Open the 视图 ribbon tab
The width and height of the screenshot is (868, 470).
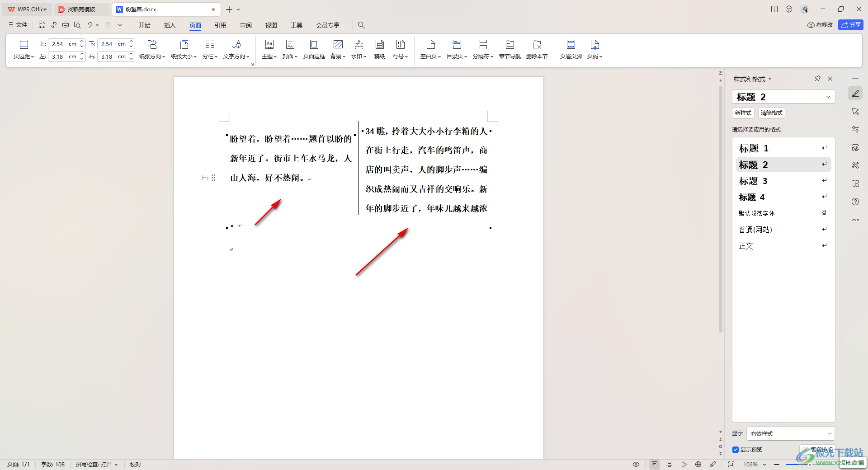[x=271, y=25]
